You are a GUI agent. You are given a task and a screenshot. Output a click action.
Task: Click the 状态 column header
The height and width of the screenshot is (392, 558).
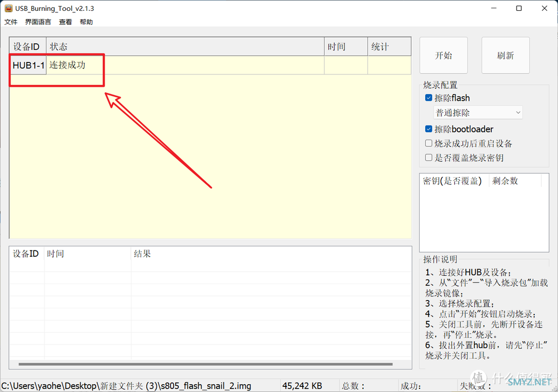[x=185, y=46]
